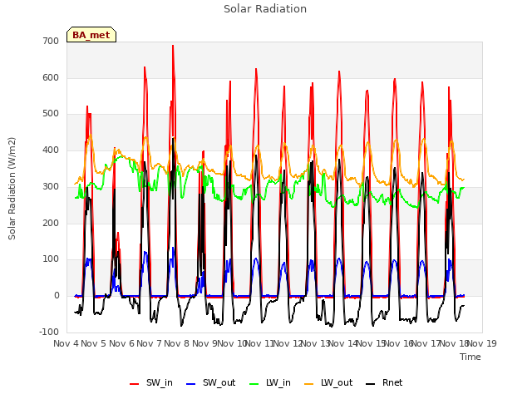Toggle the SW_in legend label
Viewport: 532px width, 399px height.
[x=160, y=382]
